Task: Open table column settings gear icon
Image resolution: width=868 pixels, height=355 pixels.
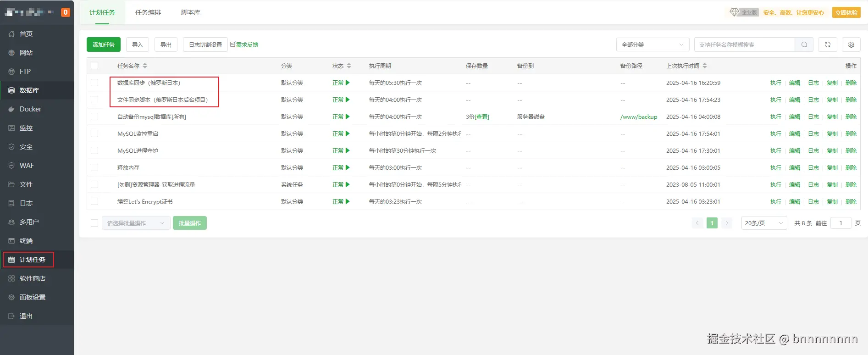Action: [851, 44]
